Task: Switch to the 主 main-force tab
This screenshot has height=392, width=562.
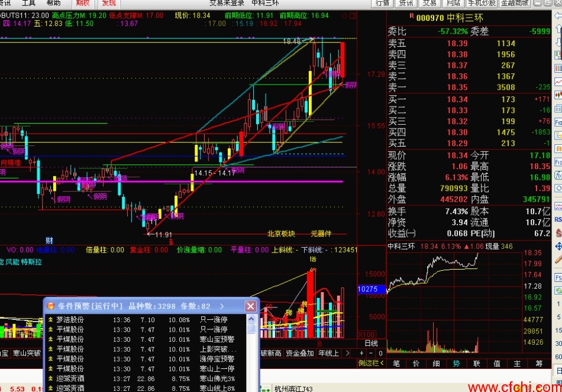Action: click(x=517, y=364)
